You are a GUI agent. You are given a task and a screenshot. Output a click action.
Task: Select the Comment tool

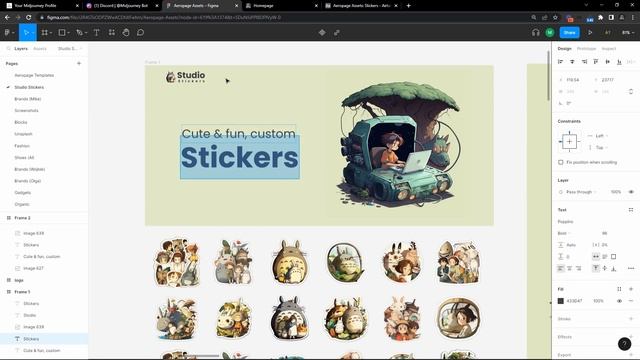click(x=140, y=33)
